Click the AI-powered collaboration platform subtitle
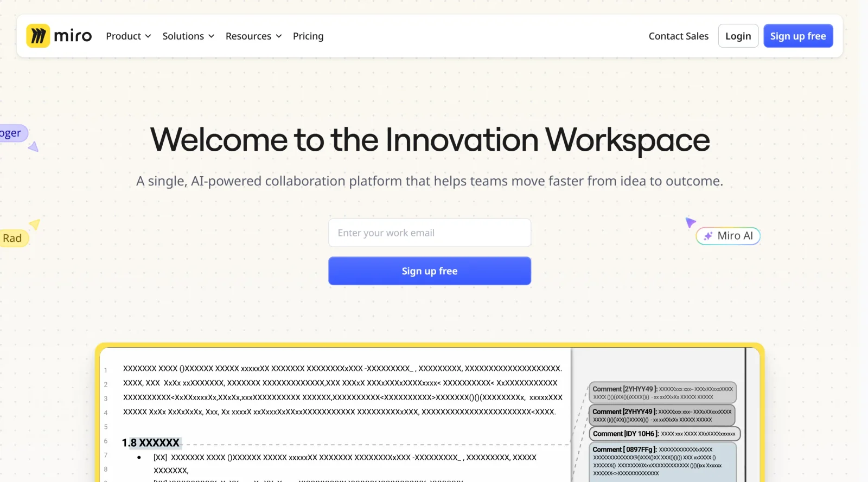The height and width of the screenshot is (482, 868). [430, 181]
